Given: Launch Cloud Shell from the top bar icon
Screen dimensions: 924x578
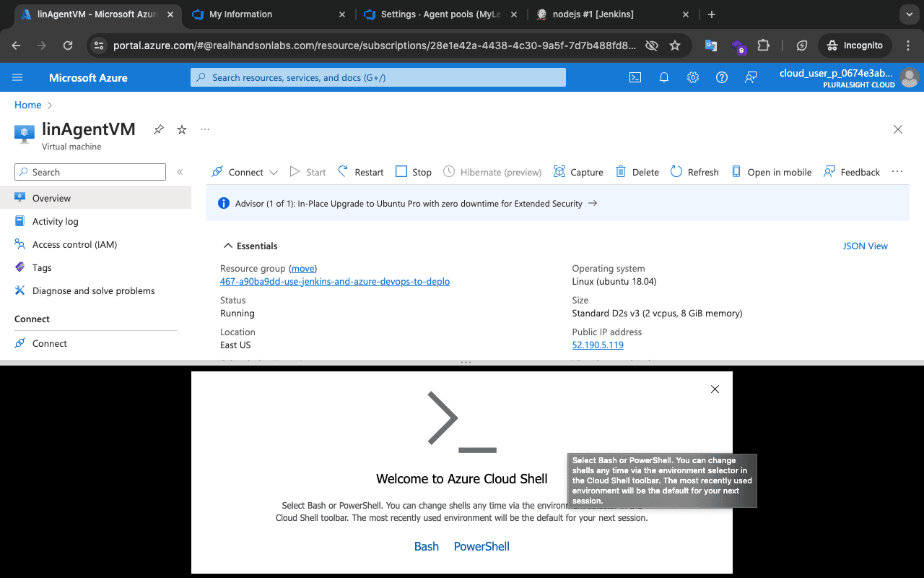Looking at the screenshot, I should pos(635,77).
